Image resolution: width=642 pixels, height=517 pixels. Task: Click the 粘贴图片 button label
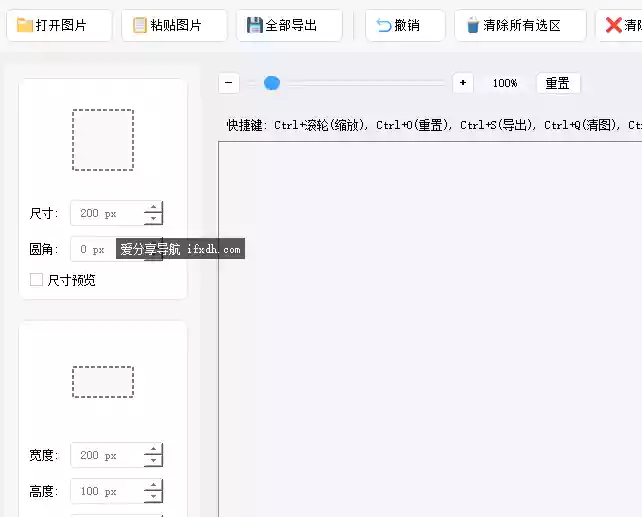176,25
